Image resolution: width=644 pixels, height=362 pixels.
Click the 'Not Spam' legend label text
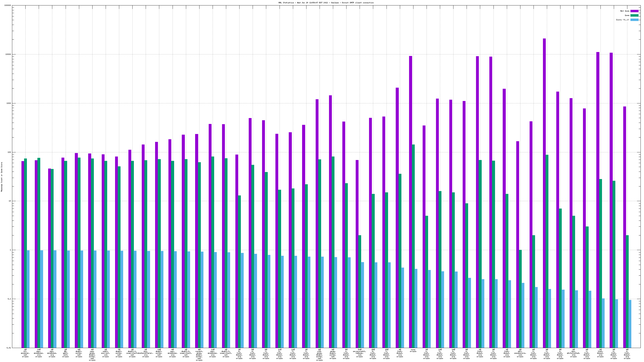tap(625, 11)
